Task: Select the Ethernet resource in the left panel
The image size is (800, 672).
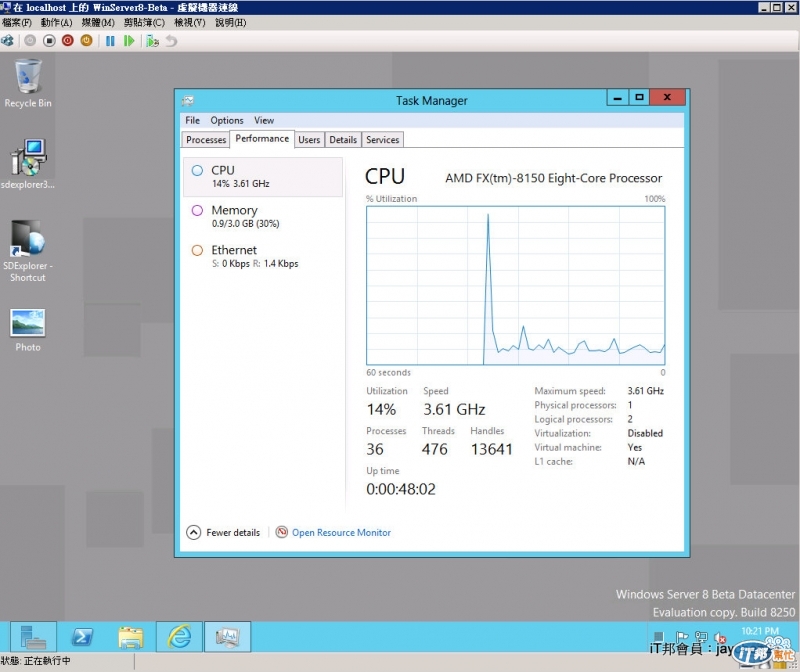Action: (x=263, y=256)
